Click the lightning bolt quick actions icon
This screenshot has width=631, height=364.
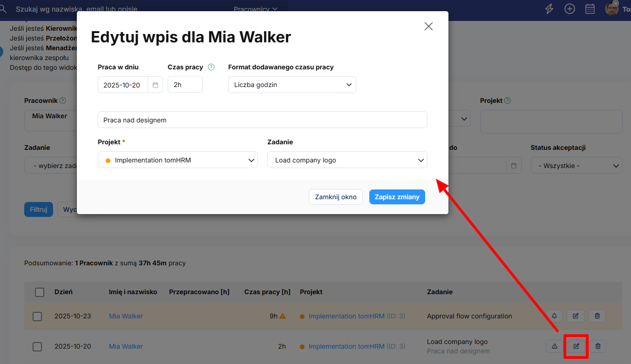(x=549, y=9)
